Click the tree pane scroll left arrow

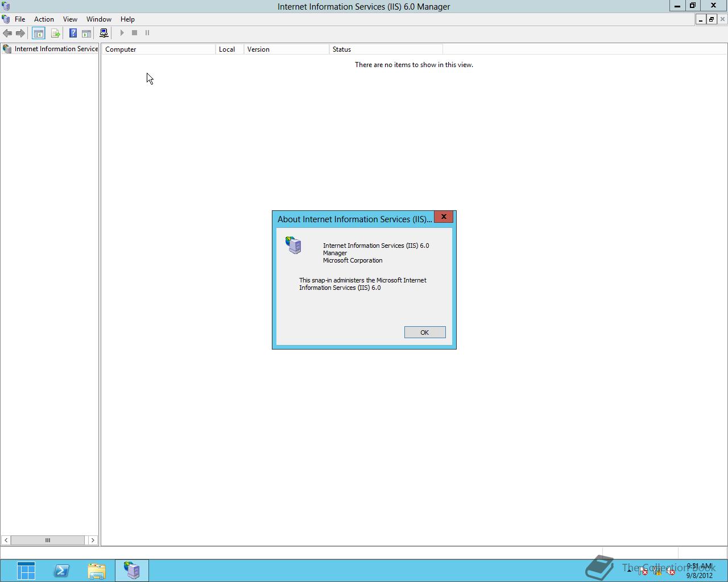[6, 540]
